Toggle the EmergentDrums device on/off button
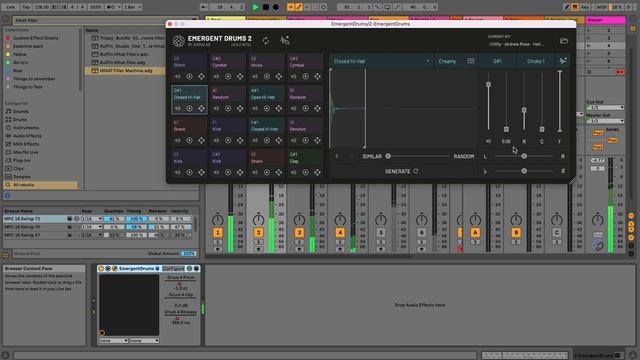 [x=101, y=269]
